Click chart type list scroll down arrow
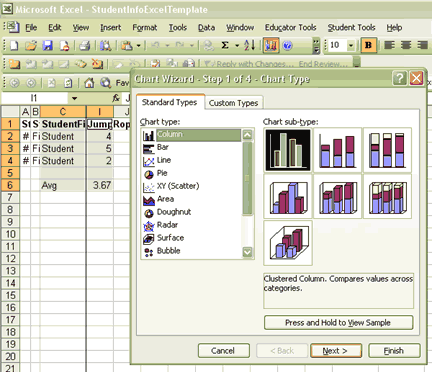Image resolution: width=433 pixels, height=373 pixels. click(247, 252)
